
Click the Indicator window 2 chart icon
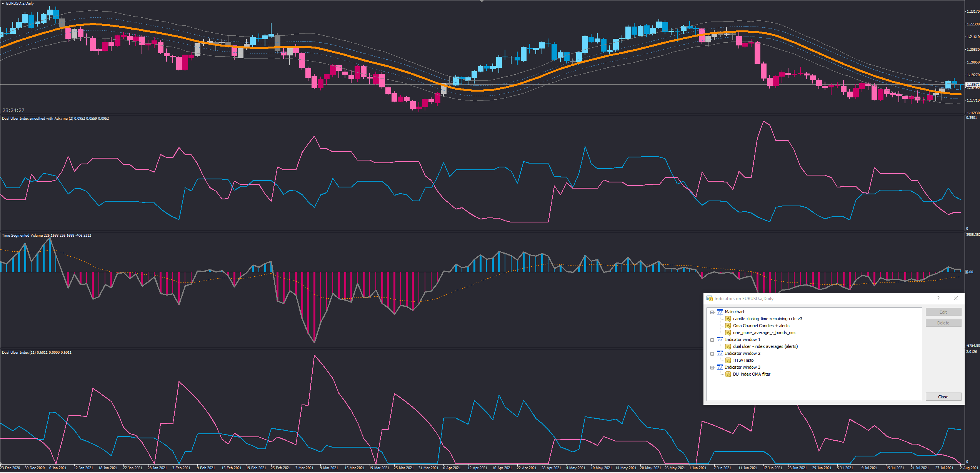[720, 354]
